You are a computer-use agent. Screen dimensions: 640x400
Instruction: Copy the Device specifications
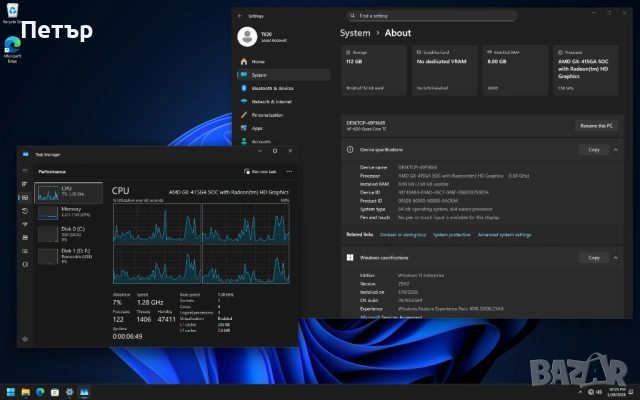(593, 149)
